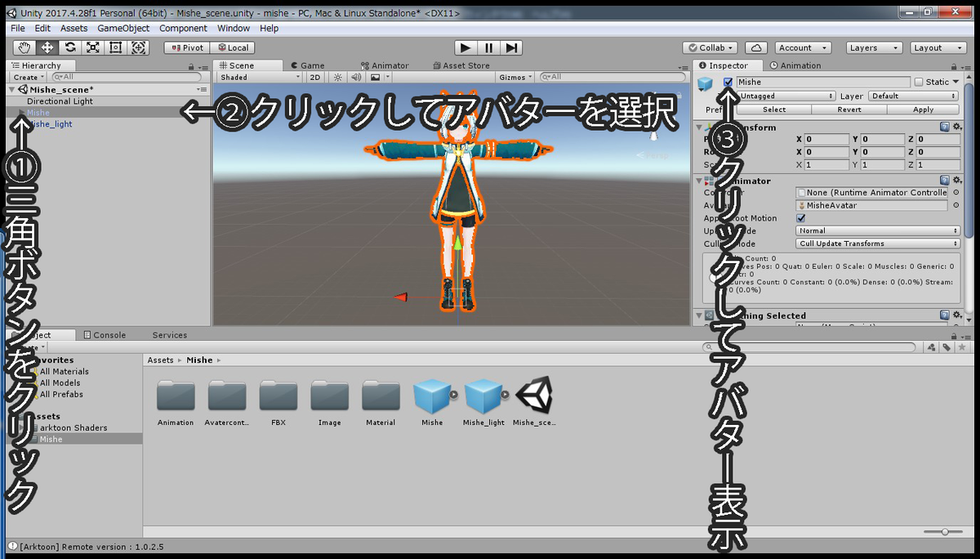
Task: Open the Transform component gear menu
Action: coord(956,127)
